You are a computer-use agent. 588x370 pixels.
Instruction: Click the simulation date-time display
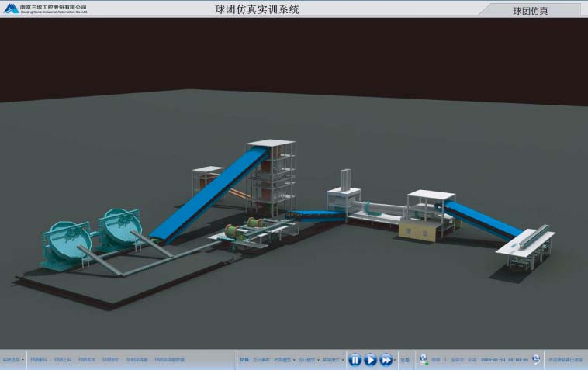505,360
